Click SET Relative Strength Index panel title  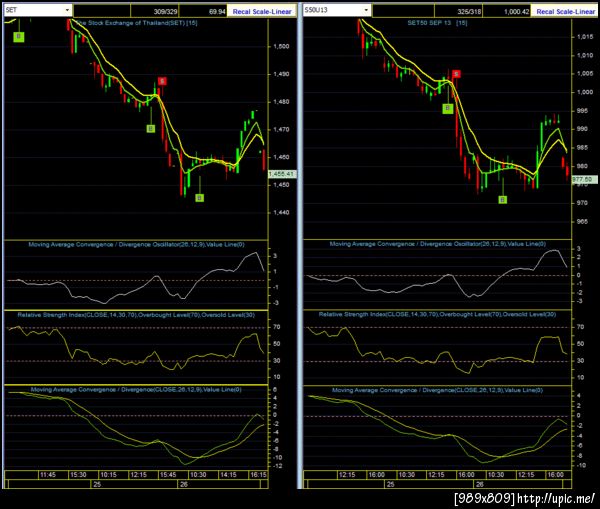point(136,315)
